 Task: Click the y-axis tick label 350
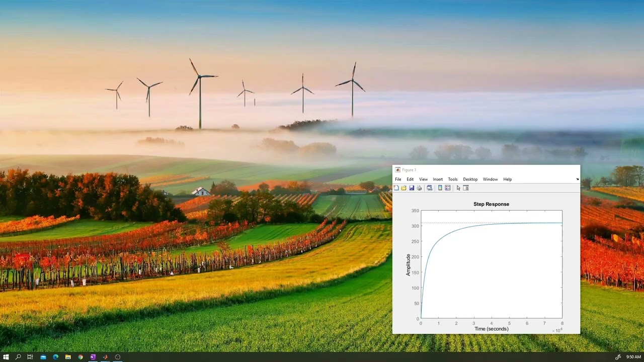click(415, 211)
